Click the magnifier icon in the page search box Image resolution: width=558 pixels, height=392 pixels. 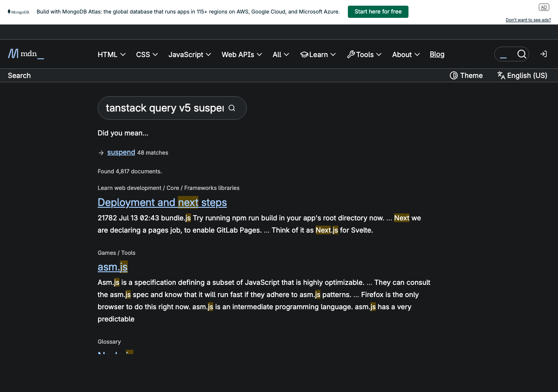pyautogui.click(x=231, y=108)
